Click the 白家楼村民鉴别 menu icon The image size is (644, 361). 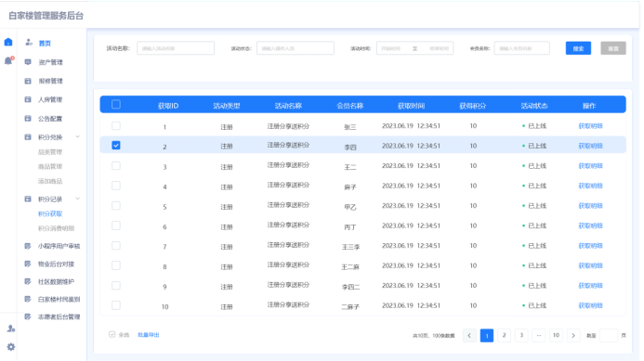tap(28, 299)
